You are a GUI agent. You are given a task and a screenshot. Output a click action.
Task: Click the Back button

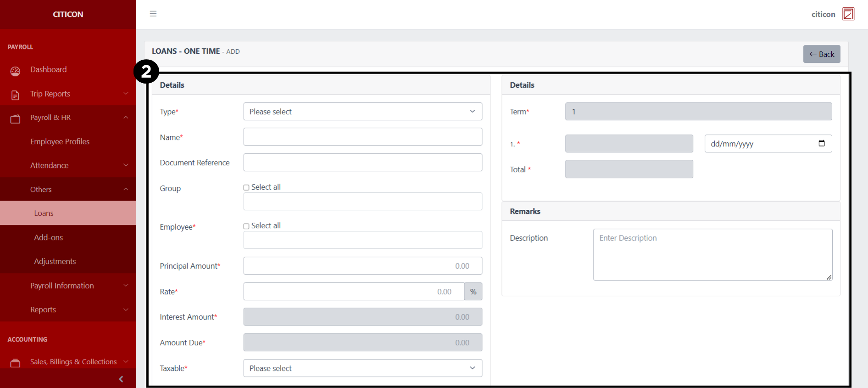(821, 54)
